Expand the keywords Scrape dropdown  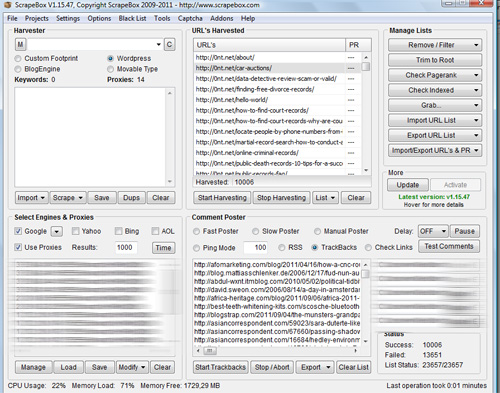click(68, 198)
